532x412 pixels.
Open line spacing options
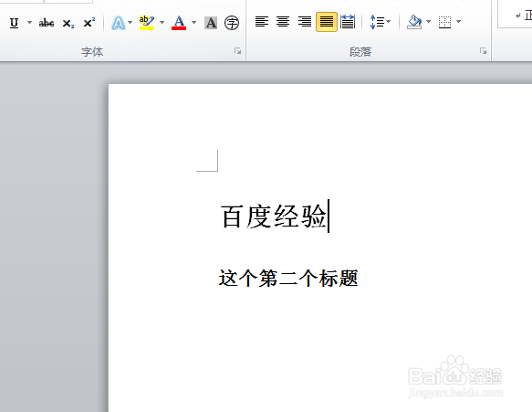click(x=380, y=22)
